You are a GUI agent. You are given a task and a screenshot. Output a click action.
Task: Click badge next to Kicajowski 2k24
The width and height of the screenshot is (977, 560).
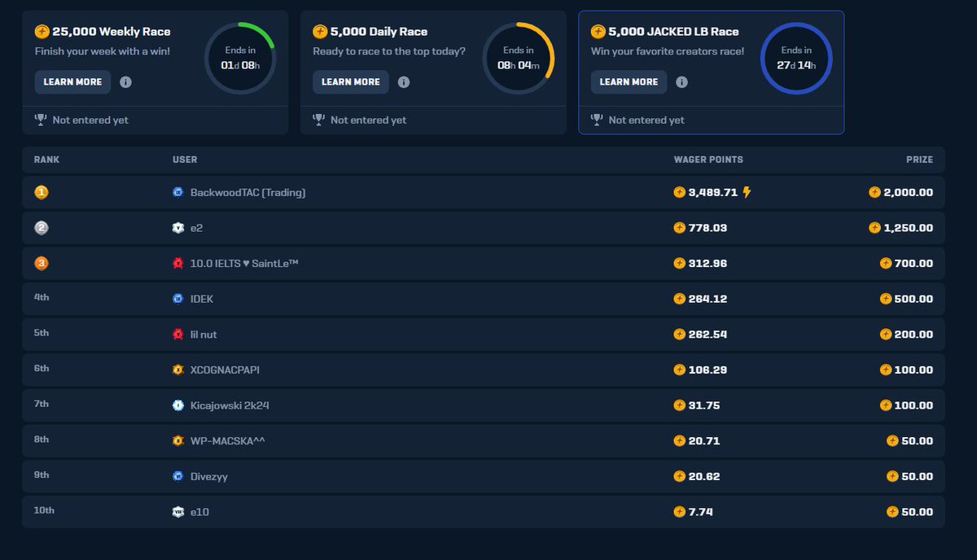tap(178, 405)
